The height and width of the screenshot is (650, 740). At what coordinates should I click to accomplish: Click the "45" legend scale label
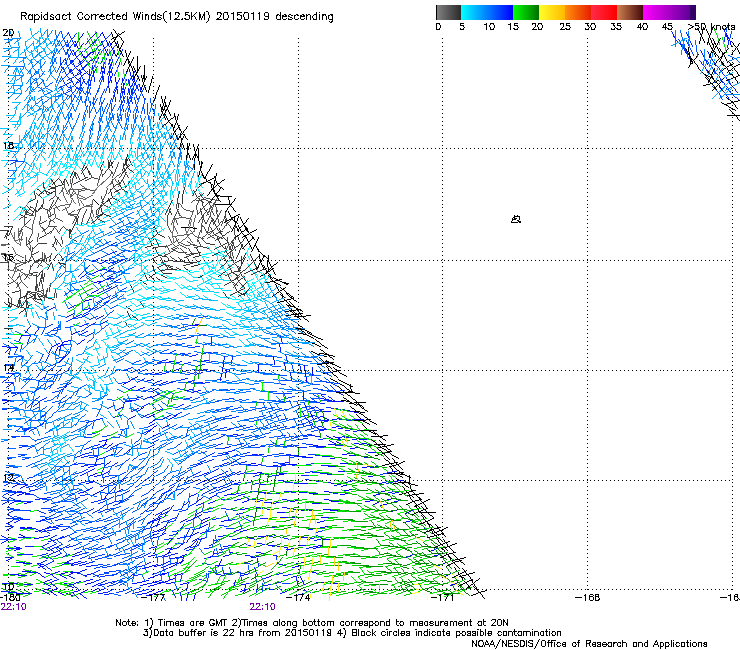point(667,27)
